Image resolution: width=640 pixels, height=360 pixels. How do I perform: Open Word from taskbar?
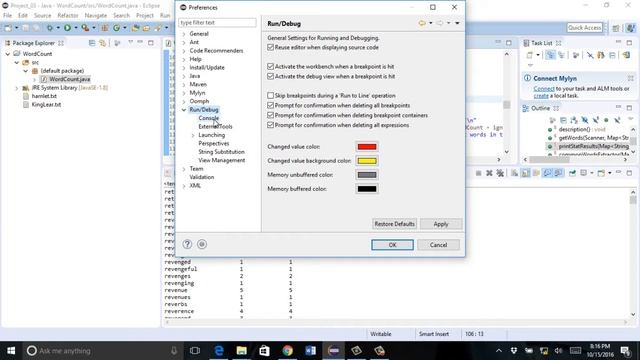[311, 351]
